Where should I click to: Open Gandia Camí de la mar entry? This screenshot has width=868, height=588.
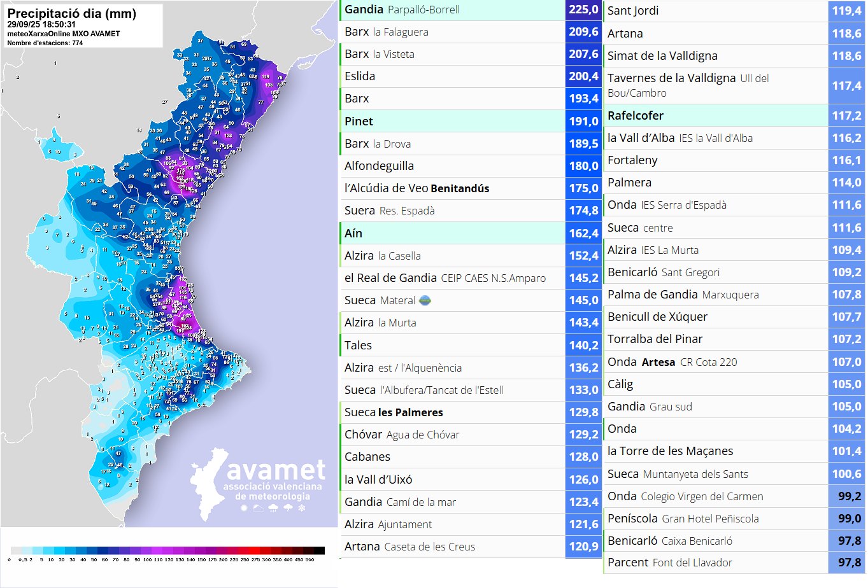point(470,502)
